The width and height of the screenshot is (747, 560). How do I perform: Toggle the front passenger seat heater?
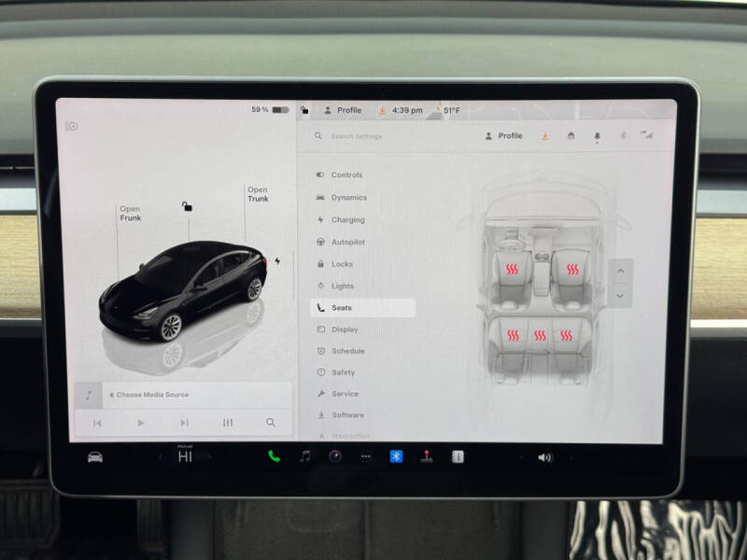pos(573,267)
